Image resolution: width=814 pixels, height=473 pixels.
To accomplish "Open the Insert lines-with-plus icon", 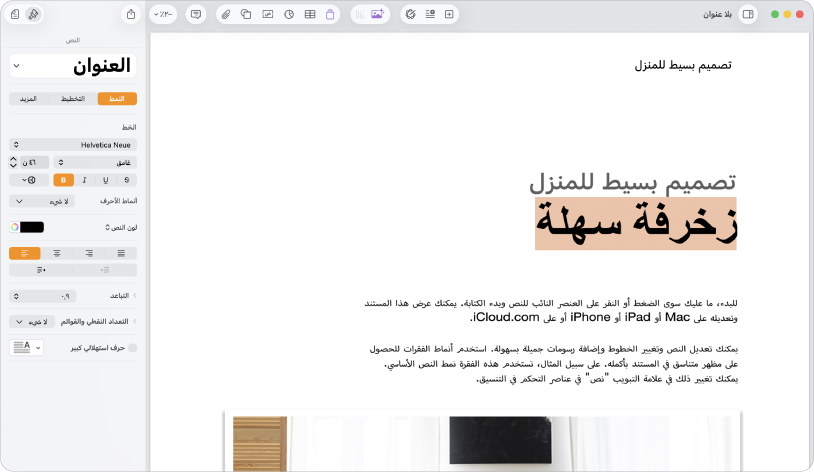I will coord(430,15).
